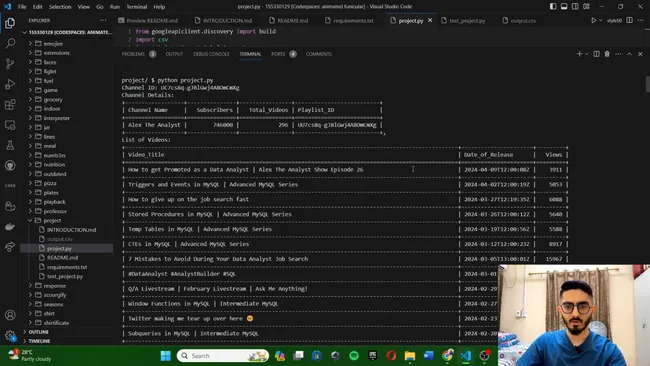Image resolution: width=650 pixels, height=366 pixels.
Task: Open Opera browser from the taskbar
Action: point(391,356)
